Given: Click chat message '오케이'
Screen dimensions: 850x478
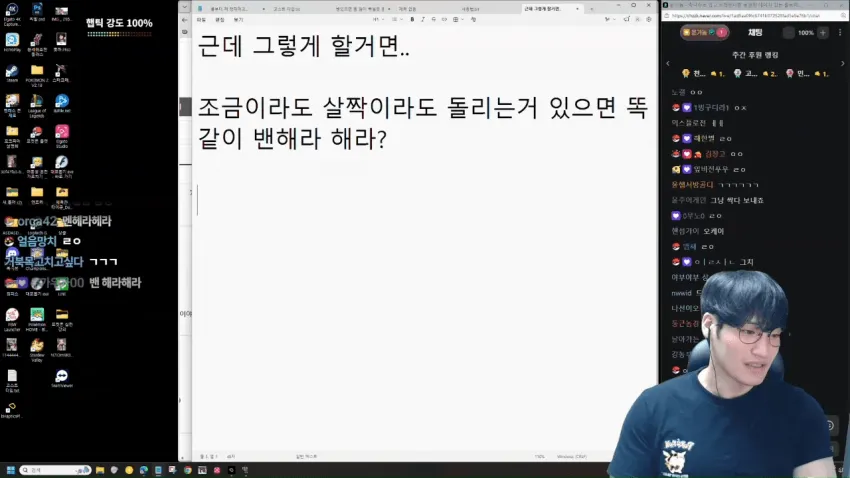Looking at the screenshot, I should click(713, 231).
